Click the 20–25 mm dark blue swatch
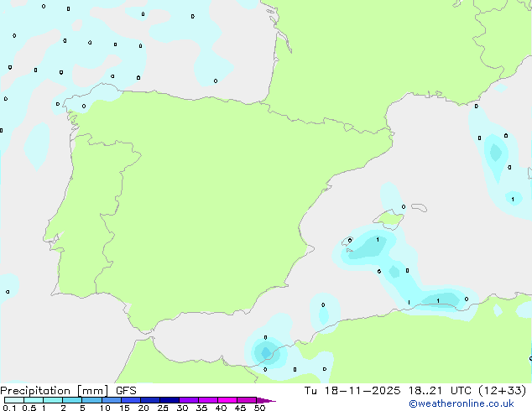The height and width of the screenshot is (411, 532). [149, 400]
